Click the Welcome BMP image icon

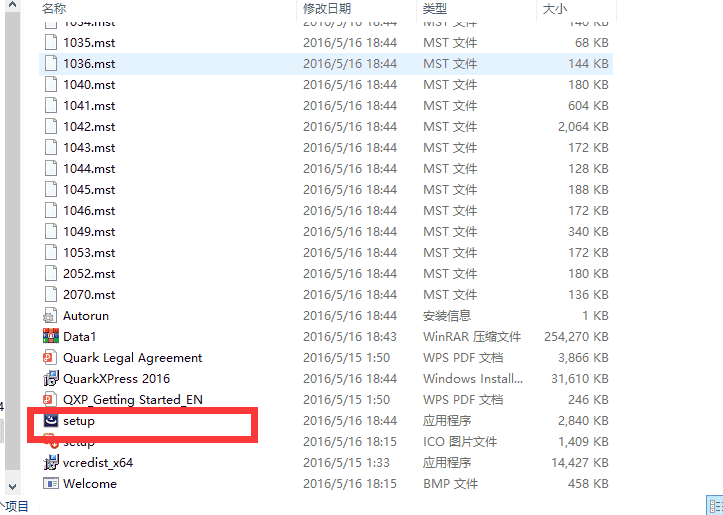51,483
